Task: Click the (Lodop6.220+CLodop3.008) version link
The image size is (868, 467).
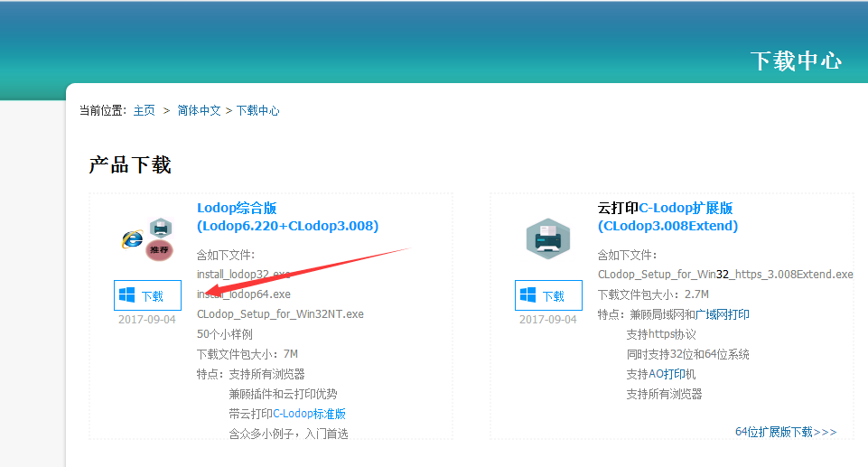Action: [x=287, y=226]
